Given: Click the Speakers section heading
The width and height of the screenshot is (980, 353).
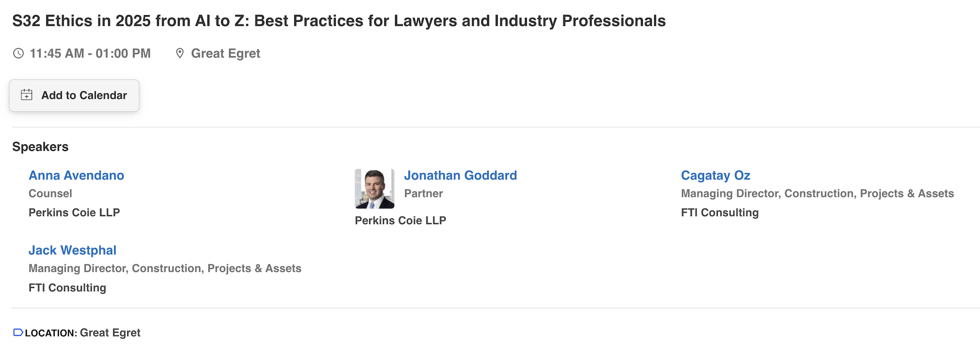Looking at the screenshot, I should [41, 147].
